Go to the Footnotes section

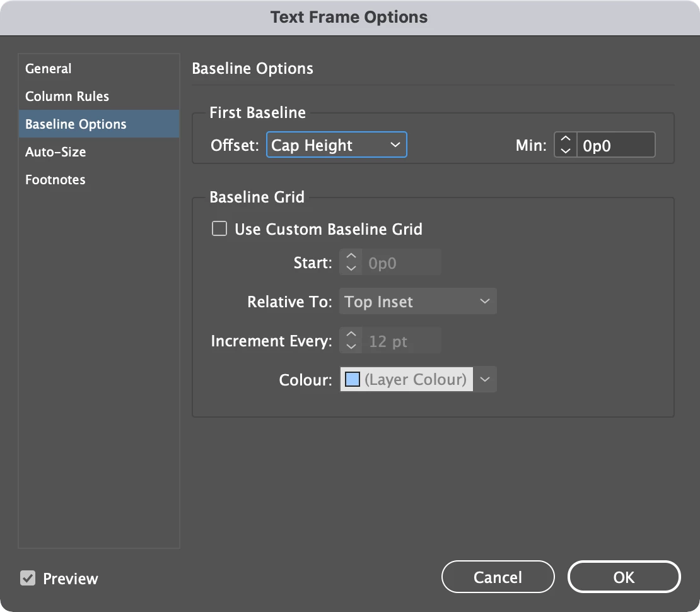(x=55, y=180)
